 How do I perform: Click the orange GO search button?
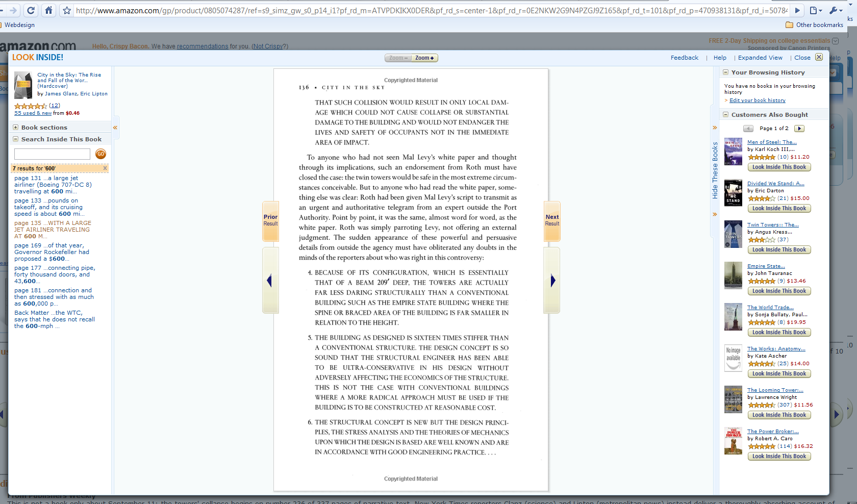100,154
